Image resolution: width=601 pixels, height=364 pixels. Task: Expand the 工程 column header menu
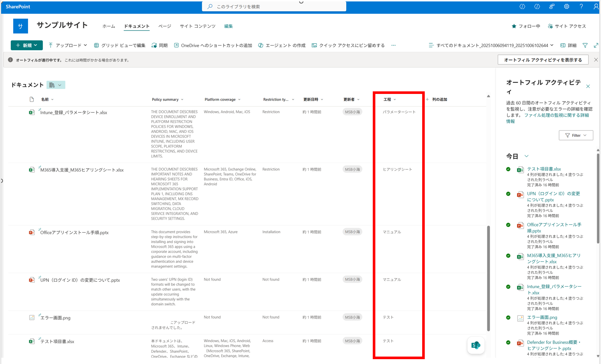pos(390,99)
